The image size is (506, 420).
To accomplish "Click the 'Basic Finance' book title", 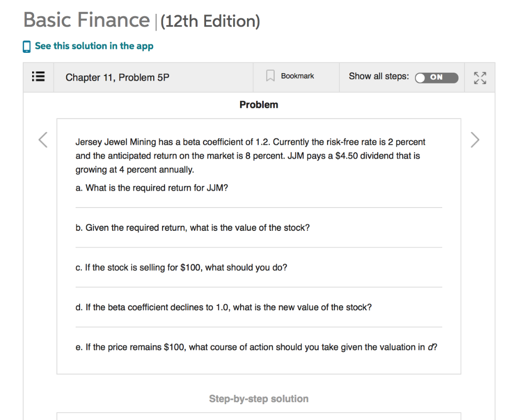I will point(85,20).
